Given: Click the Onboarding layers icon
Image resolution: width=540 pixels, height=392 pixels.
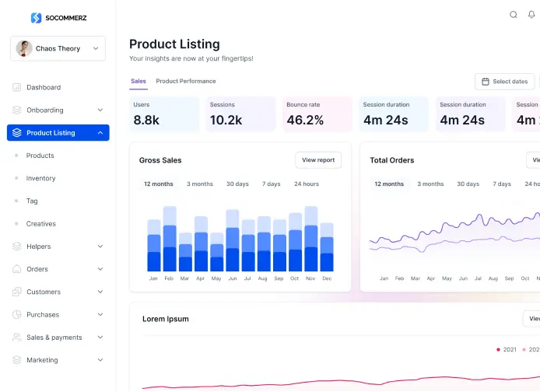Looking at the screenshot, I should pos(16,110).
